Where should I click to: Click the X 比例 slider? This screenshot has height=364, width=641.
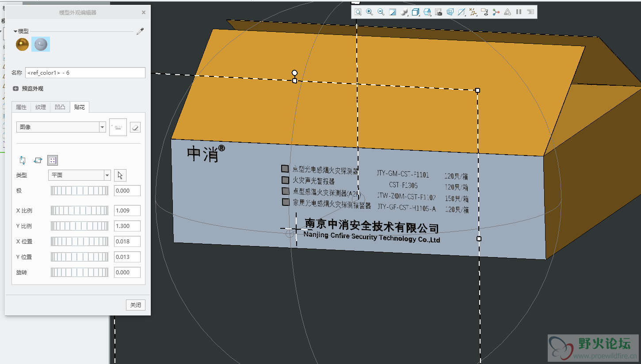pos(80,211)
